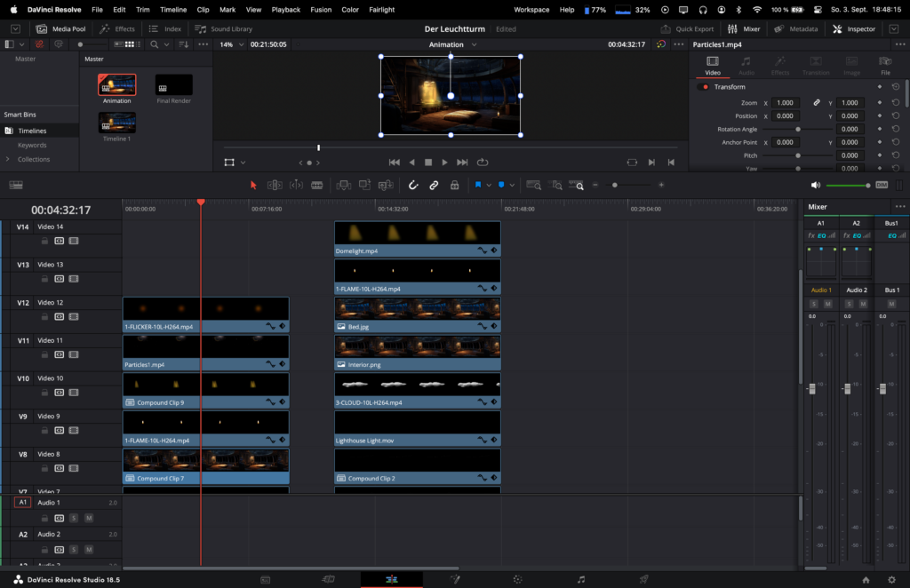Lock the Video 14 track
The width and height of the screenshot is (910, 588).
[x=44, y=242]
